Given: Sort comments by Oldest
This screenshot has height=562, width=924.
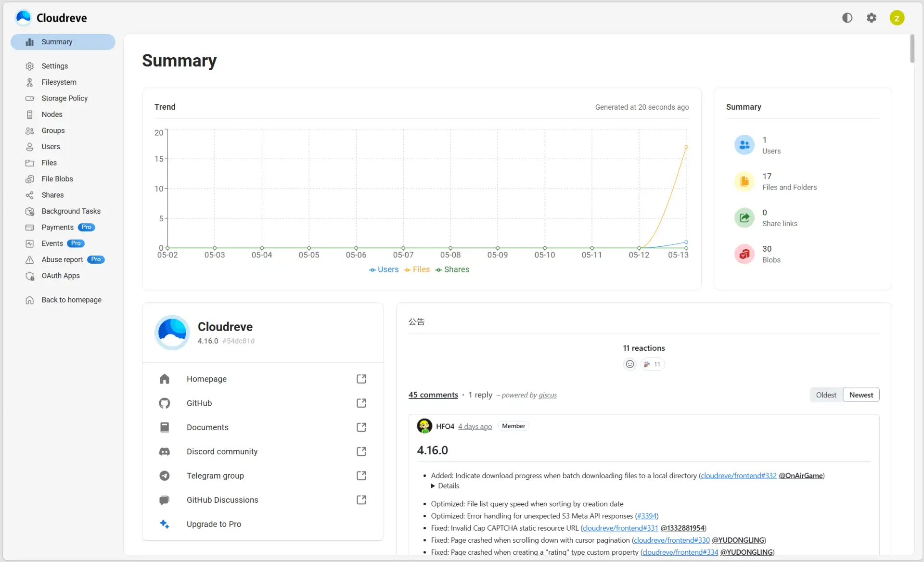Looking at the screenshot, I should [x=826, y=395].
